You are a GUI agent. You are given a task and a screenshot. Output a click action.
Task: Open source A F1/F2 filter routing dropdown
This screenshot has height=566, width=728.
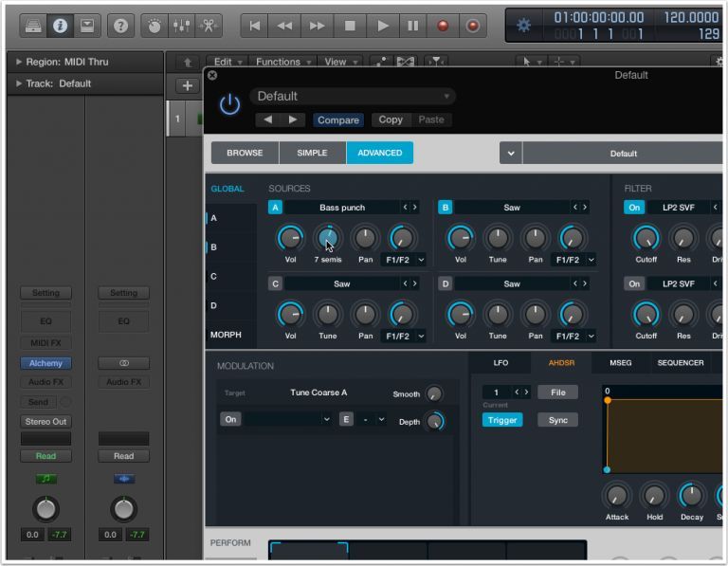click(x=403, y=260)
